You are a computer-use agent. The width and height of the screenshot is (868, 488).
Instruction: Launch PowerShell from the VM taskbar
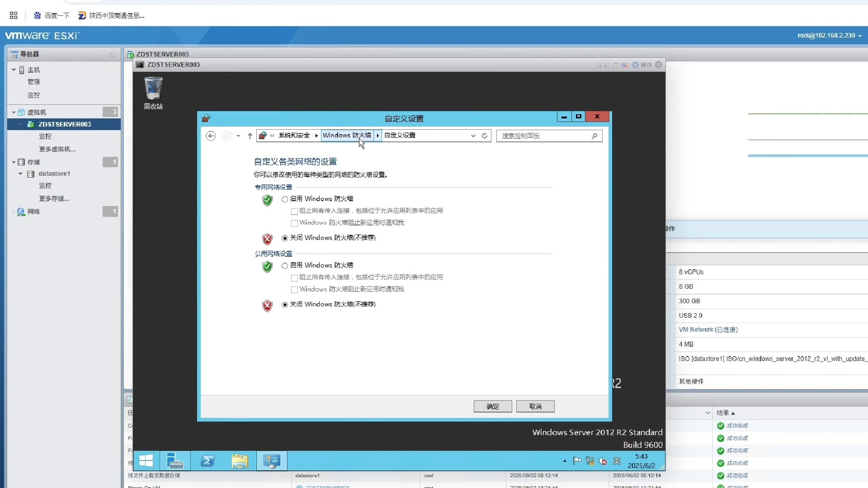coord(208,461)
